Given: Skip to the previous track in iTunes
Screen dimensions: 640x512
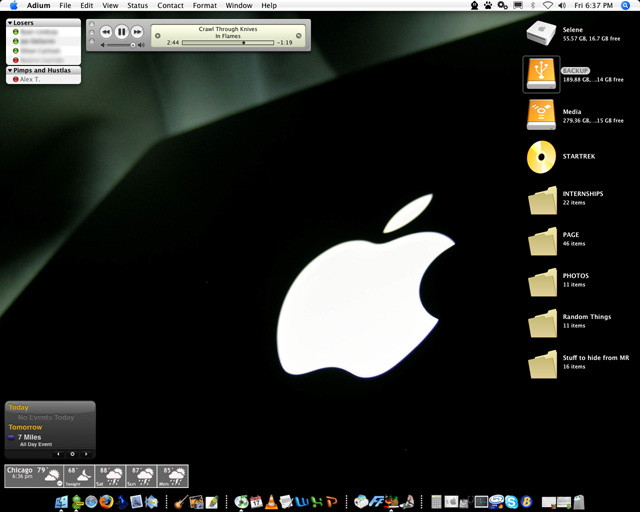Looking at the screenshot, I should [106, 32].
